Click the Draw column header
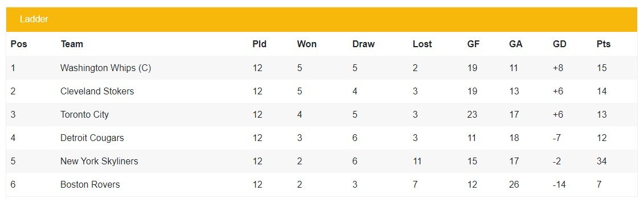Viewport: 644px width, 207px height. tap(363, 44)
